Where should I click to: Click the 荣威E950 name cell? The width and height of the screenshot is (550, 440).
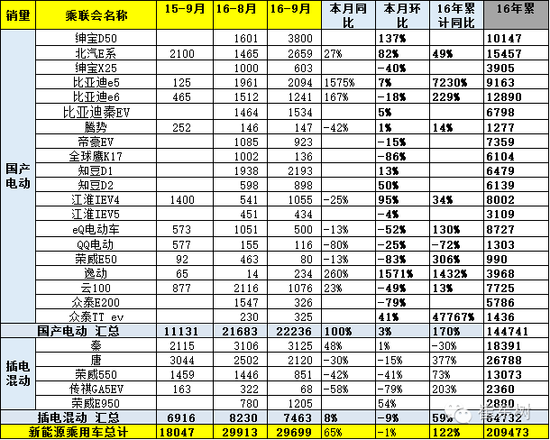pyautogui.click(x=96, y=403)
